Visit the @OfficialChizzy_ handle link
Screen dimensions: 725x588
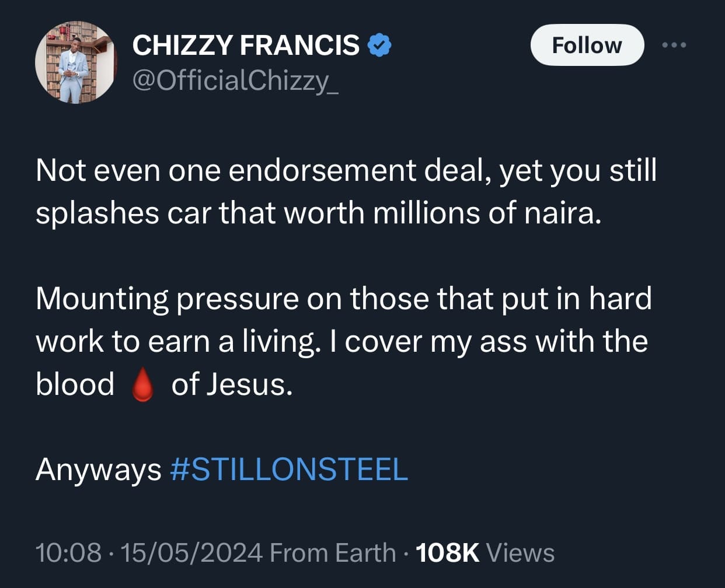[x=235, y=80]
